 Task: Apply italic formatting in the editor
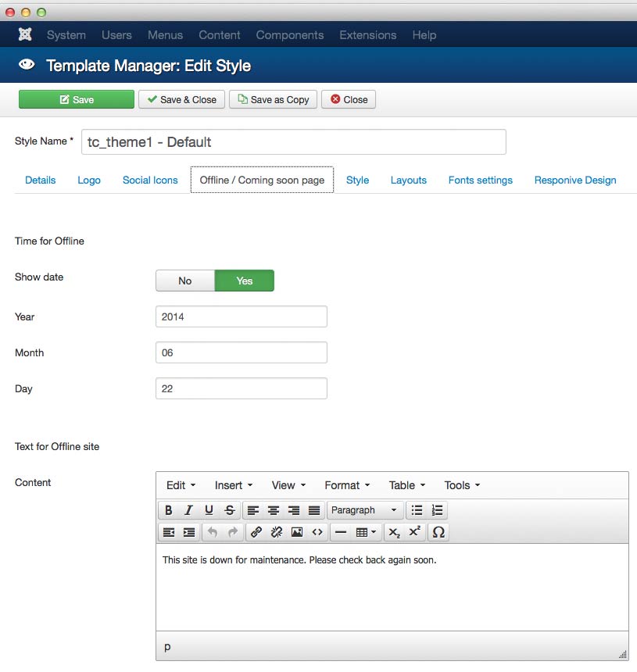pyautogui.click(x=188, y=510)
